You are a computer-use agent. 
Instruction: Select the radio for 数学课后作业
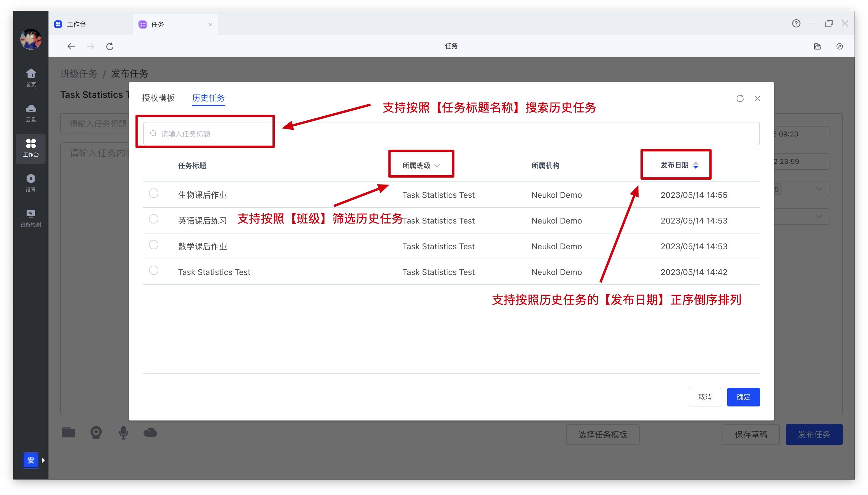[x=154, y=245]
